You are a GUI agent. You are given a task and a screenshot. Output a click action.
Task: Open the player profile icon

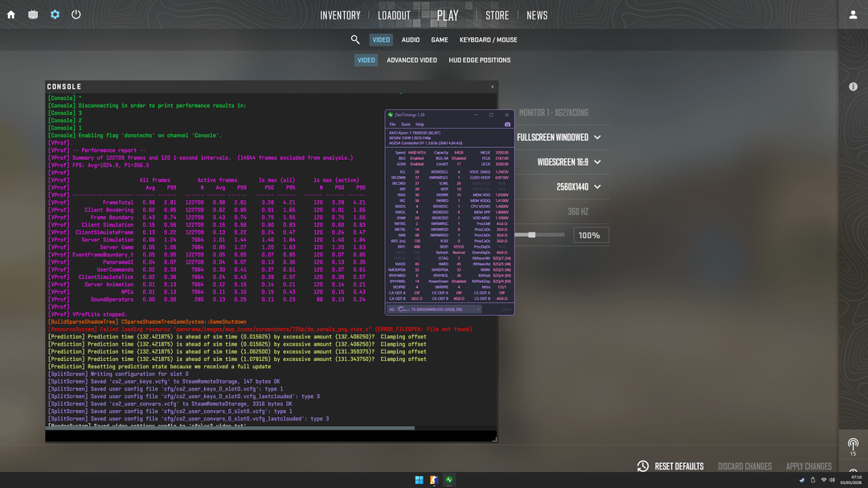click(x=853, y=15)
